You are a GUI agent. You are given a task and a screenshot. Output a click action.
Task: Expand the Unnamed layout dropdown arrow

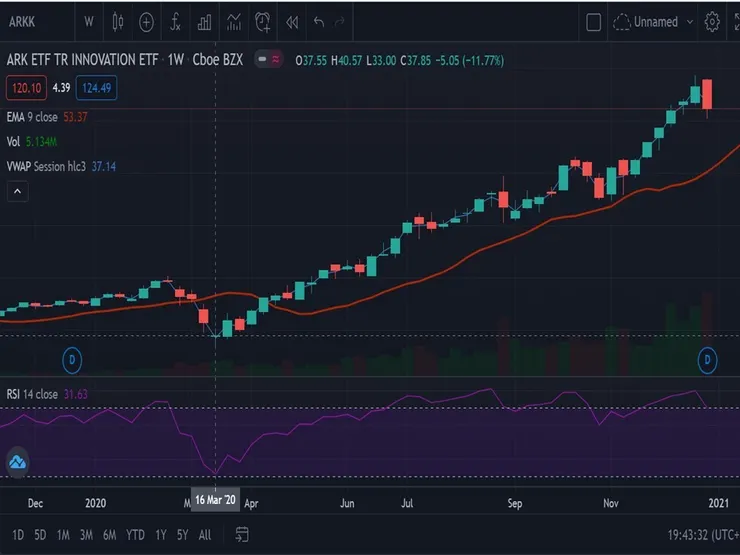[690, 22]
